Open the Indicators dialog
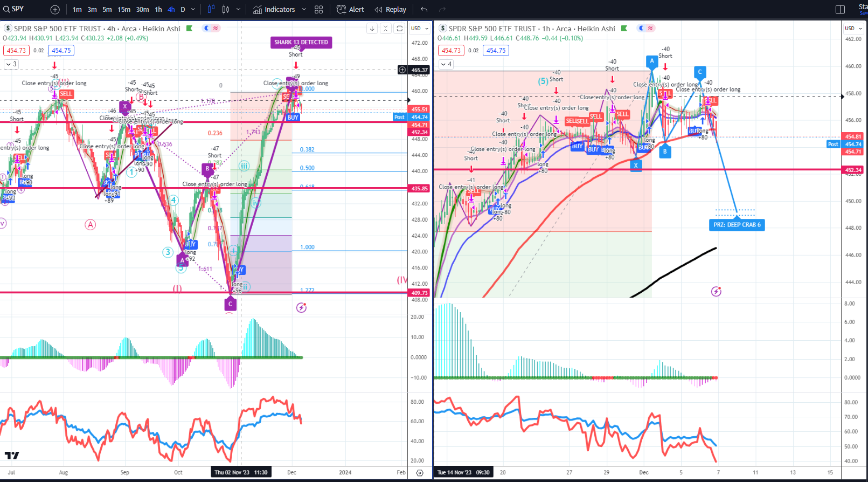 [x=274, y=9]
